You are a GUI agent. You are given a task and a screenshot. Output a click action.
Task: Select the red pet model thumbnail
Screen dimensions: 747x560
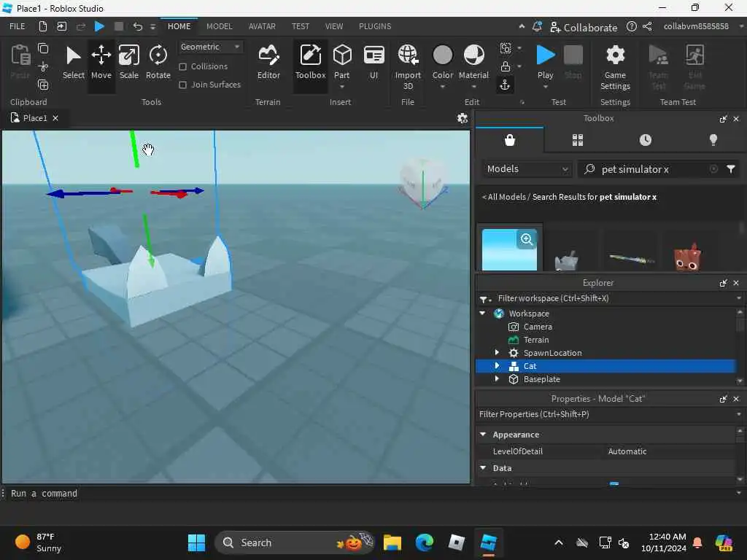click(686, 256)
